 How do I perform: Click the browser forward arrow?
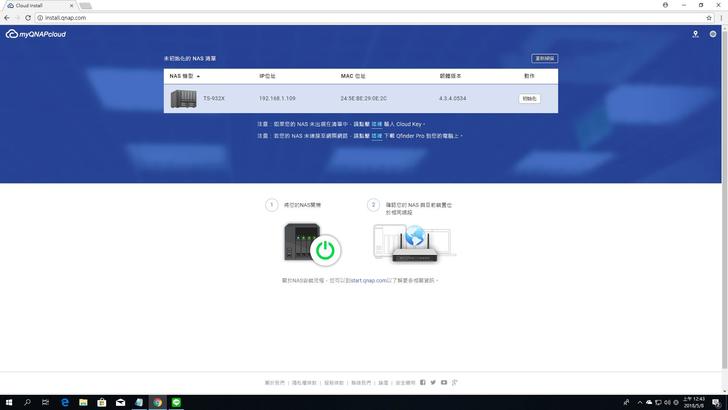coord(17,18)
